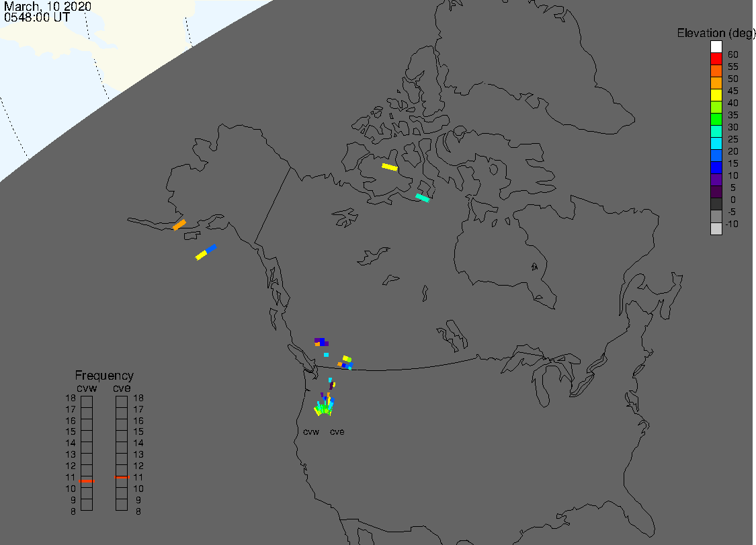
Task: Click the cyan elevation legend swatch above label 20
Action: 716,143
